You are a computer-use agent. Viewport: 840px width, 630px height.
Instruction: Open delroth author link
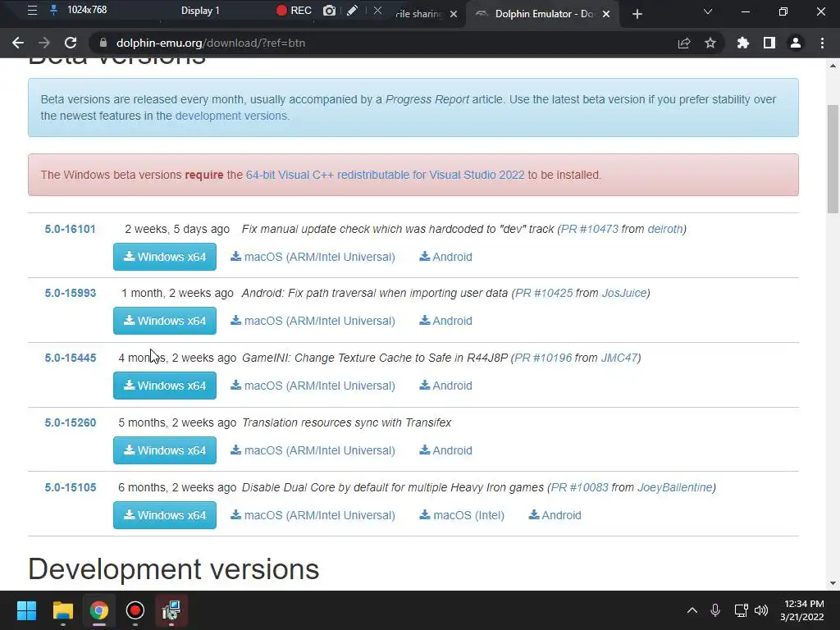click(x=664, y=229)
